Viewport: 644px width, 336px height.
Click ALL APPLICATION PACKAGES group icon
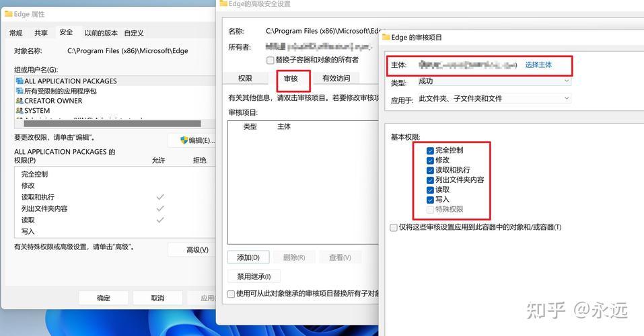(x=20, y=81)
